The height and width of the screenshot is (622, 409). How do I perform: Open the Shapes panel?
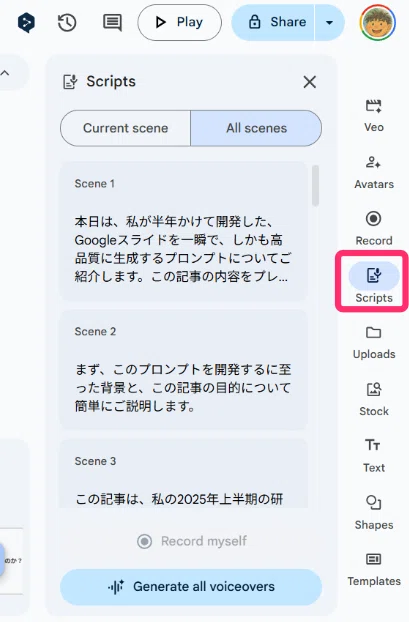pos(374,513)
